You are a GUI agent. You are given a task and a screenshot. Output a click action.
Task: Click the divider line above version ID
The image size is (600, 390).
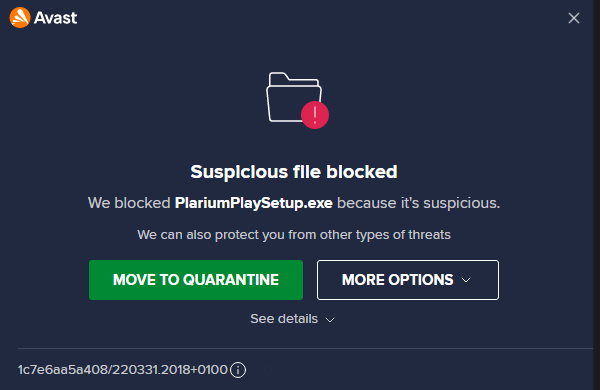pyautogui.click(x=305, y=348)
